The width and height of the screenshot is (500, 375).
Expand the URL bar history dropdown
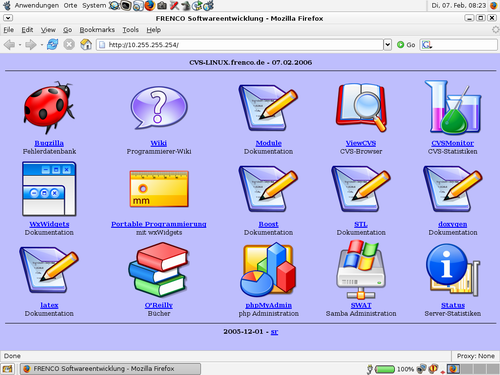point(387,44)
